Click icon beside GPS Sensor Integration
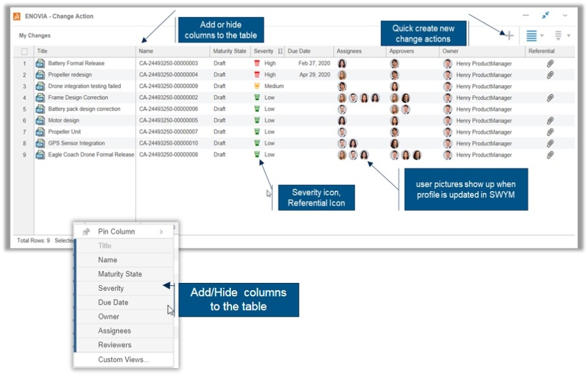 click(x=40, y=143)
